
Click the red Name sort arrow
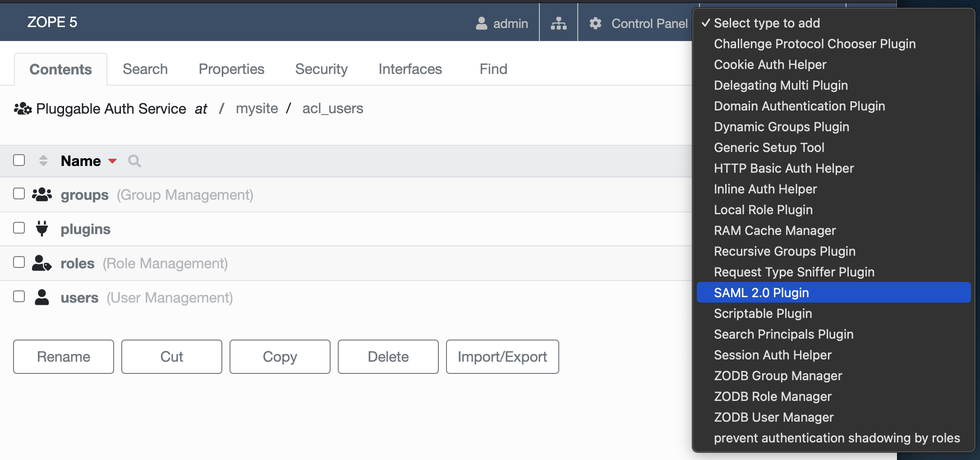[x=113, y=161]
